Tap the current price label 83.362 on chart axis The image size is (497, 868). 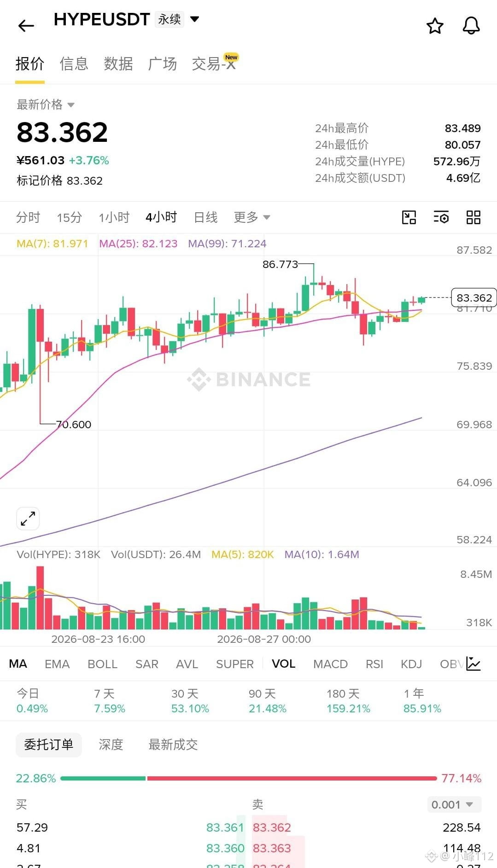click(x=474, y=298)
